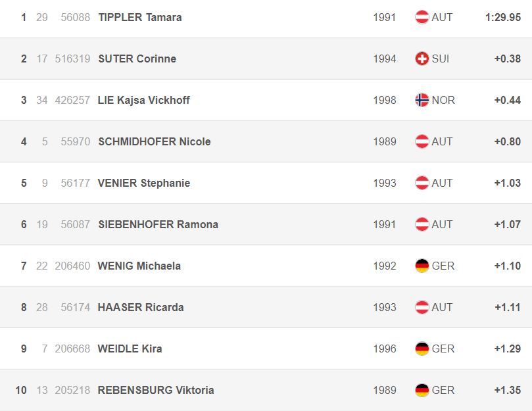Open TIPPLER Tamara athlete profile
The height and width of the screenshot is (411, 532).
(x=140, y=17)
